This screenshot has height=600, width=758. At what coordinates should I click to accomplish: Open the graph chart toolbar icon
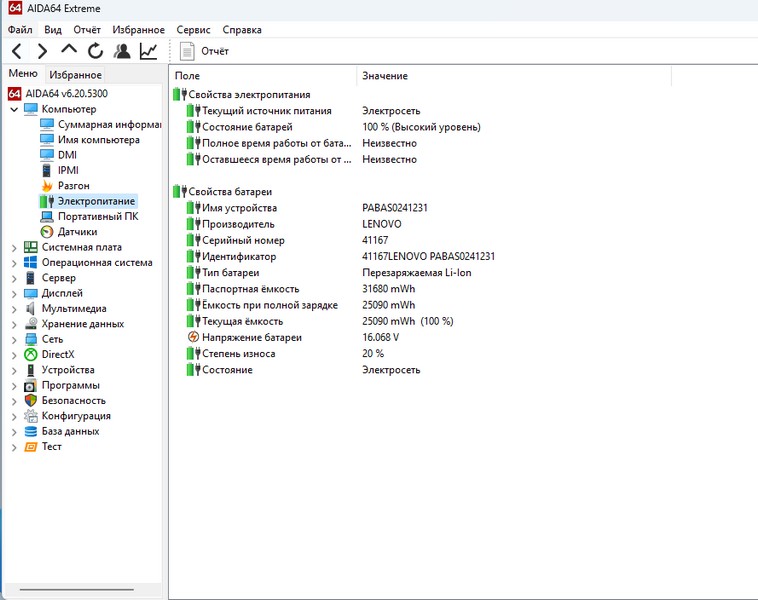click(148, 51)
